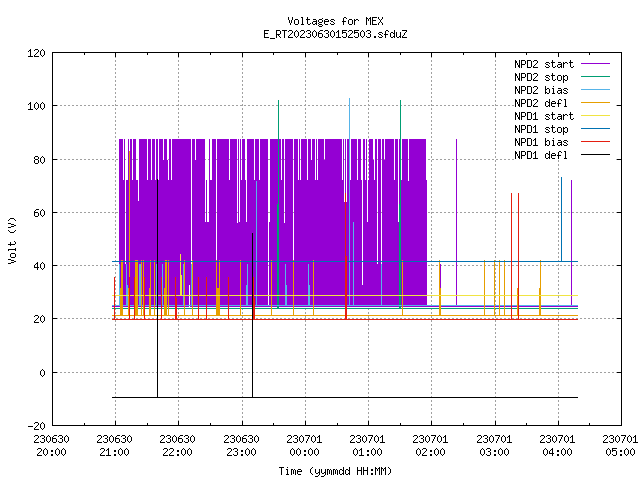Viewport: 640px width, 480px height.
Task: Select the 'NPD1 defl' legend label
Action: point(541,156)
